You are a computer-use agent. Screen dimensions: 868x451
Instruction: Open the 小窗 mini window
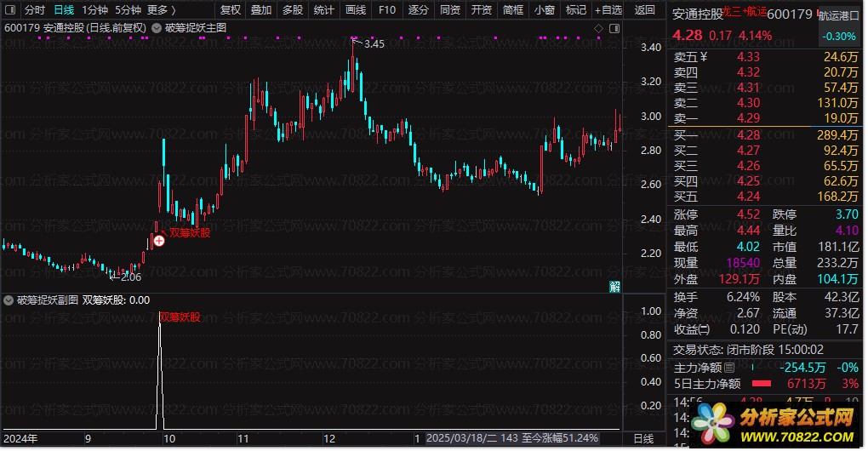coord(545,10)
